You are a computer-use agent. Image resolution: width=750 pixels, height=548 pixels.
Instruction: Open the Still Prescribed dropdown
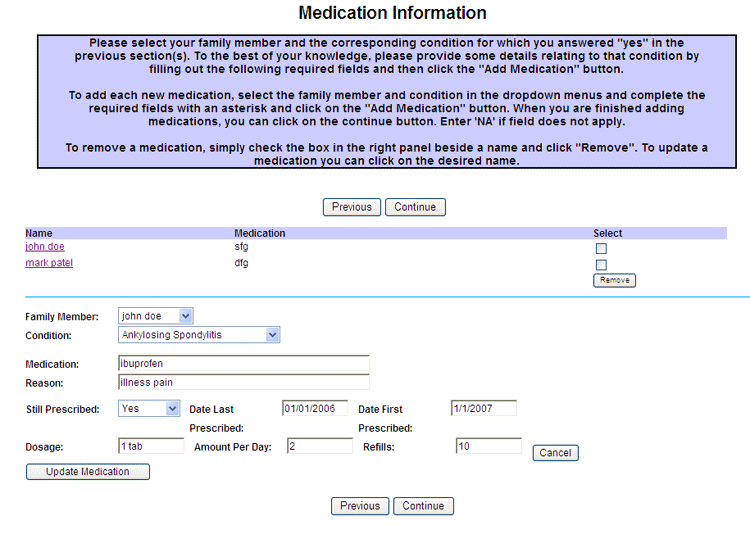pos(149,408)
